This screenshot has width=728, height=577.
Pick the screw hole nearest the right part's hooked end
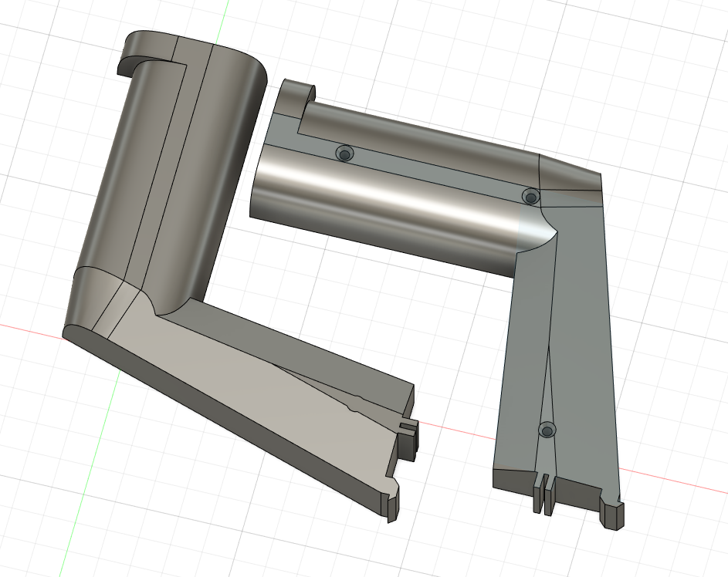pyautogui.click(x=344, y=153)
